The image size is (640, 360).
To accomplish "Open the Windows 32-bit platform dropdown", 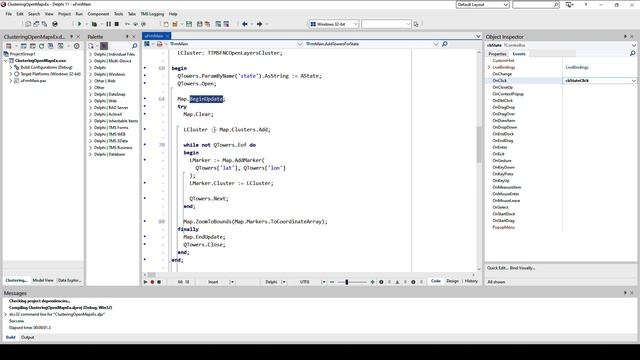I will click(333, 24).
